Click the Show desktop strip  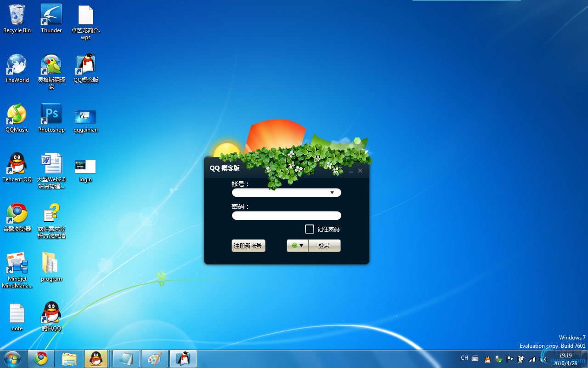584,359
